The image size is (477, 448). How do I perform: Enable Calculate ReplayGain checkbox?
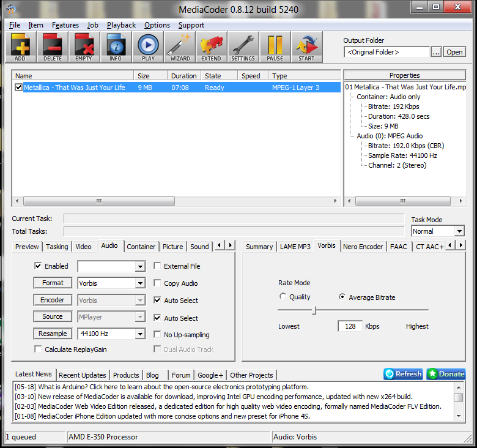(38, 349)
